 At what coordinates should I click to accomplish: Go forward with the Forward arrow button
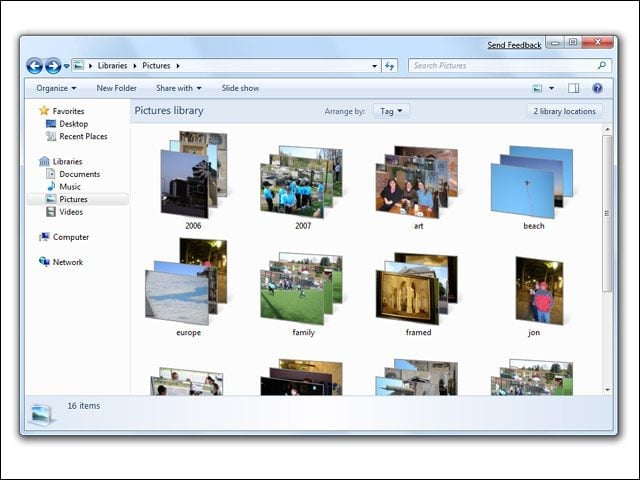[x=53, y=66]
